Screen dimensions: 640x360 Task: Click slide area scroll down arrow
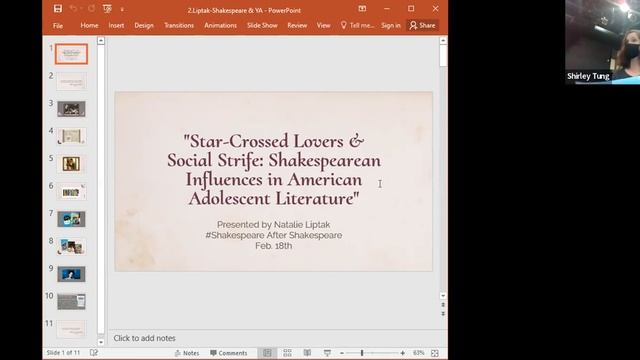[443, 296]
